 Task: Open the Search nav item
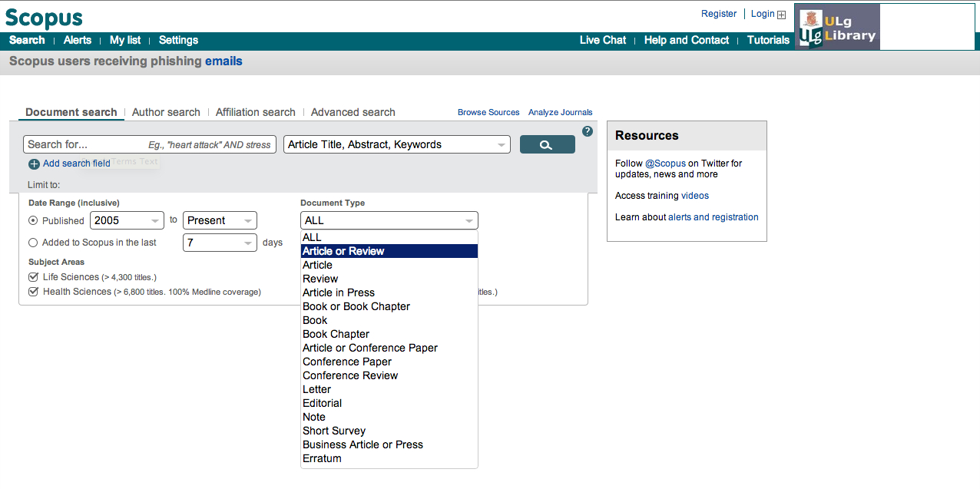(27, 40)
